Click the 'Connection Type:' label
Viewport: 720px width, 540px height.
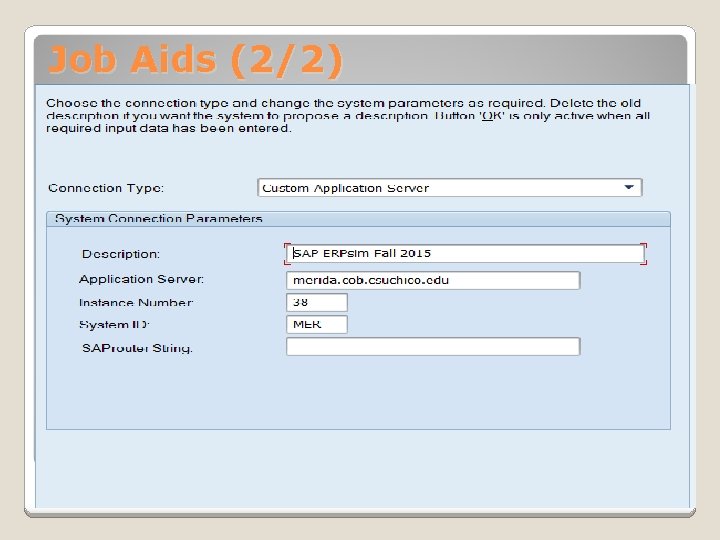pos(106,188)
